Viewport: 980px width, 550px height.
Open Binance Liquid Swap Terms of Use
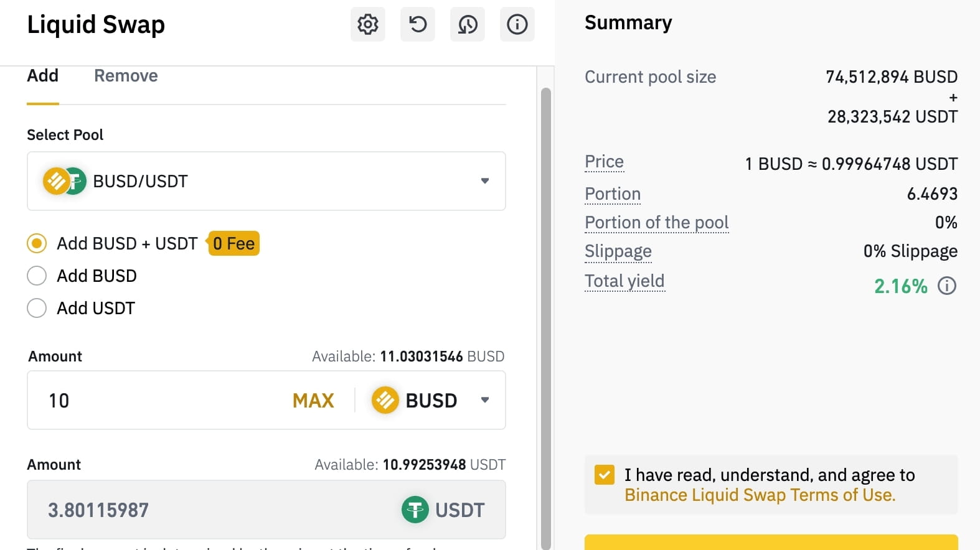(x=760, y=495)
